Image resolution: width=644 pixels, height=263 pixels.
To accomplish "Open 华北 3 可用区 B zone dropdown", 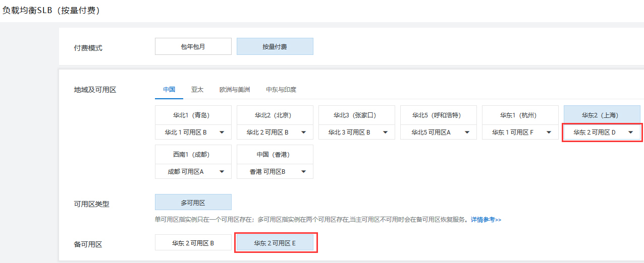I will point(356,133).
